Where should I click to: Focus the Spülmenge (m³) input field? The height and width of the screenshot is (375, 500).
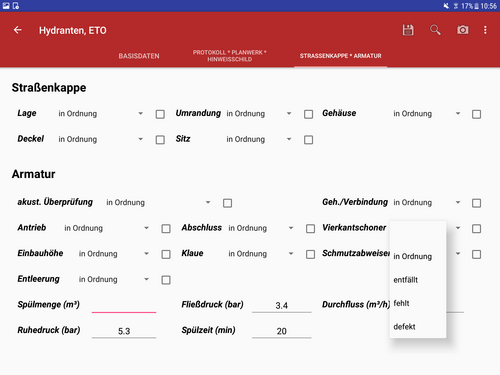point(124,305)
